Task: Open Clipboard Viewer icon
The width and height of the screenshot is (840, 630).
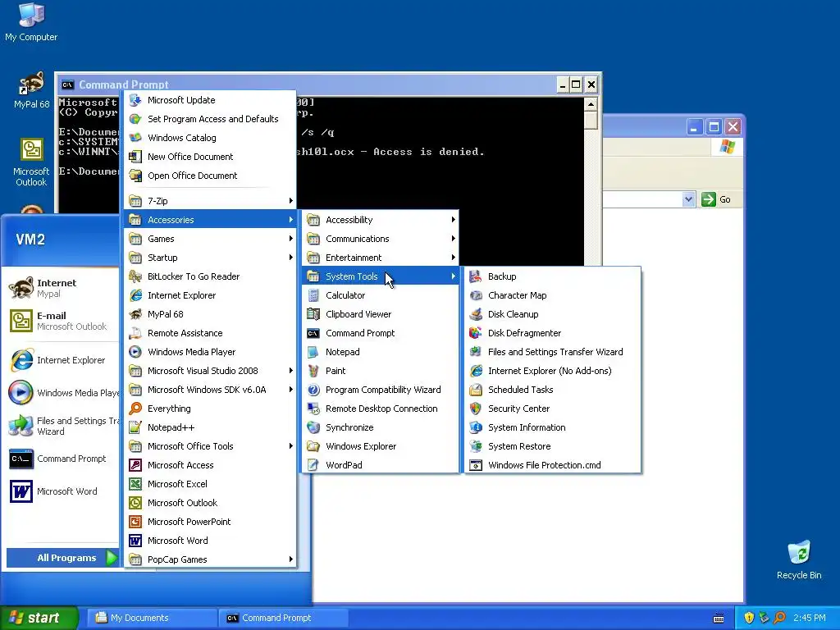Action: tap(313, 314)
